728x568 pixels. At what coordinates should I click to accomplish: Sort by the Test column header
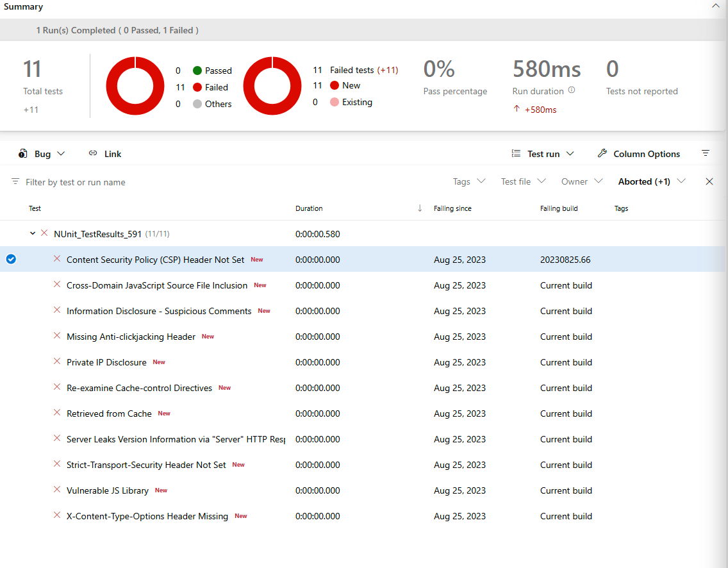click(35, 208)
